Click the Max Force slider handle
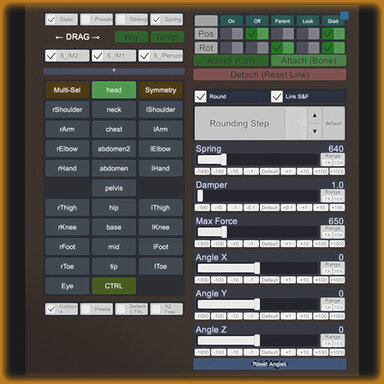 tap(224, 232)
